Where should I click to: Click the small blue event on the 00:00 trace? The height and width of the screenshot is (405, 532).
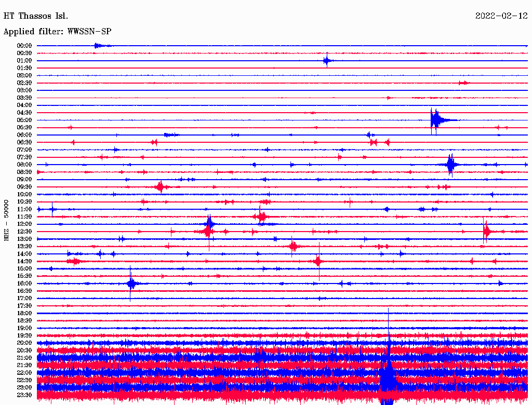click(x=101, y=46)
